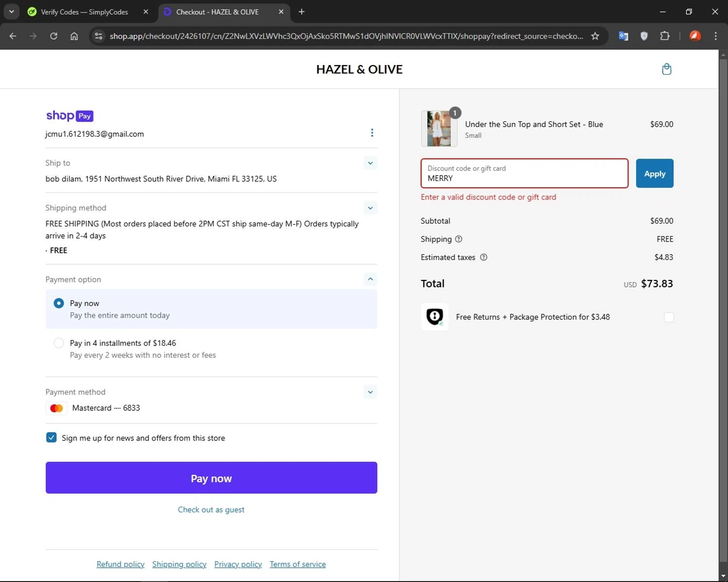Click 'Enter a valid discount code' error text
Image resolution: width=728 pixels, height=582 pixels.
pyautogui.click(x=488, y=197)
